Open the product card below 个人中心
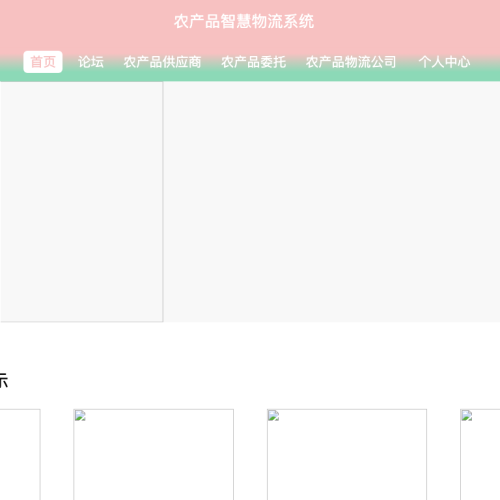Image resolution: width=500 pixels, height=500 pixels. click(480, 455)
